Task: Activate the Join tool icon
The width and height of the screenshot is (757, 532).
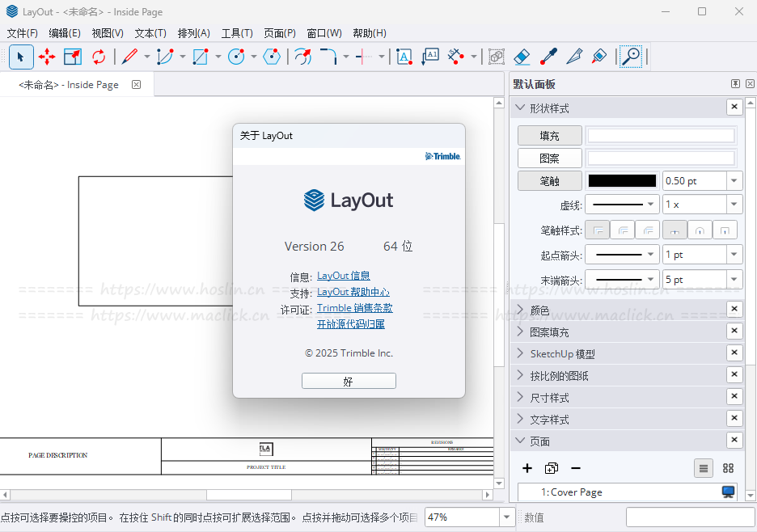Action: [497, 57]
